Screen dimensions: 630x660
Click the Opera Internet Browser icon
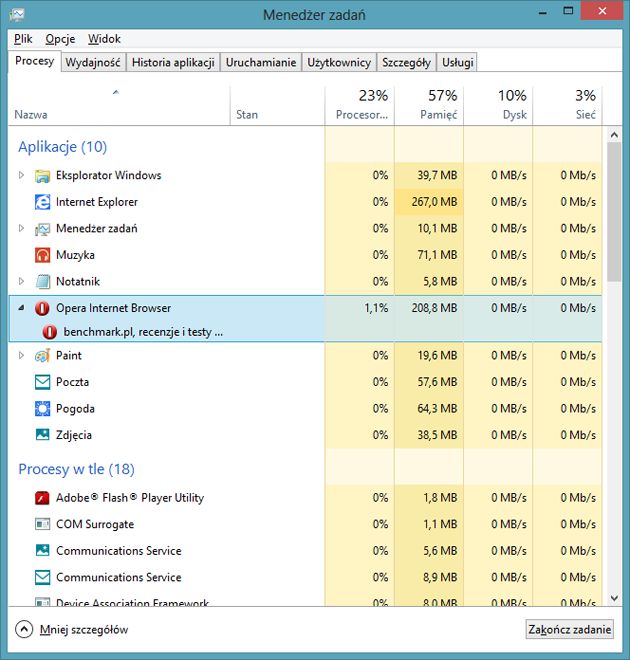coord(42,308)
